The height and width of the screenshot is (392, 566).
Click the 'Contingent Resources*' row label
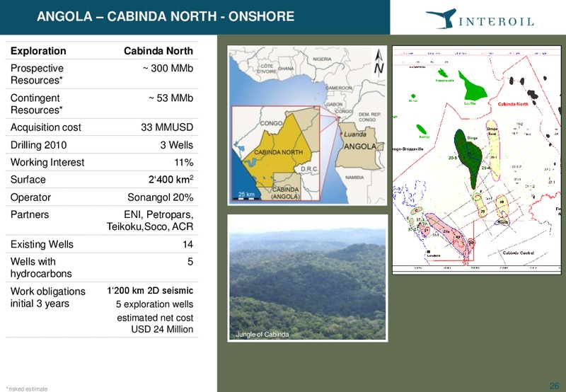coord(37,104)
